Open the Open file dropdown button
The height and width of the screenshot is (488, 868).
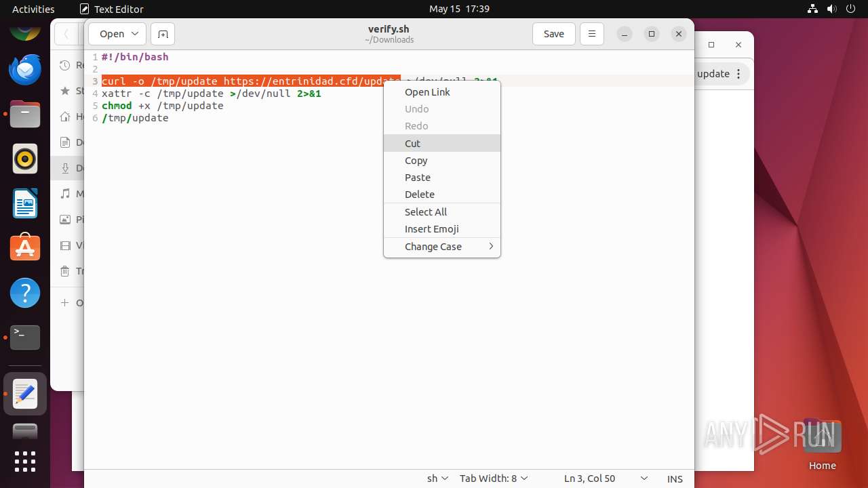click(x=117, y=34)
